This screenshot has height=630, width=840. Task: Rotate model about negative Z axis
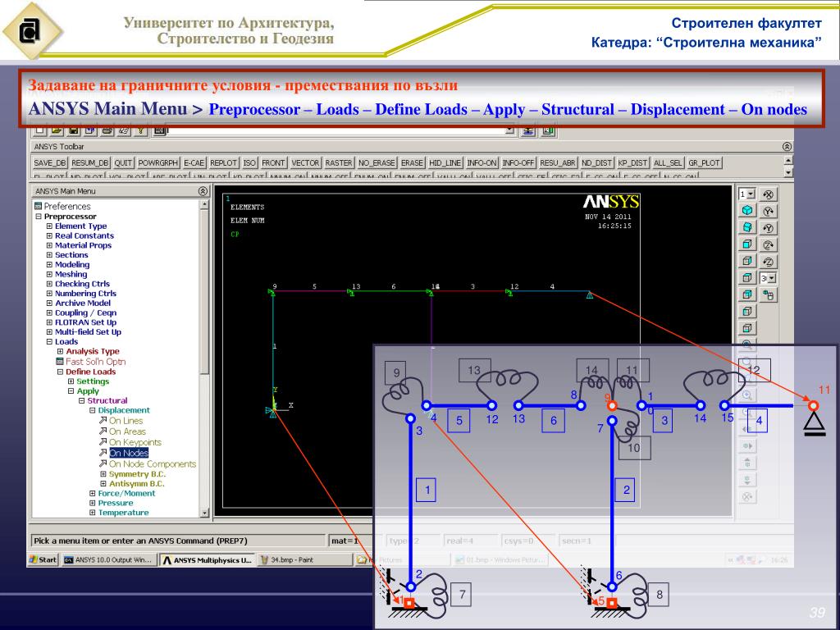768,261
